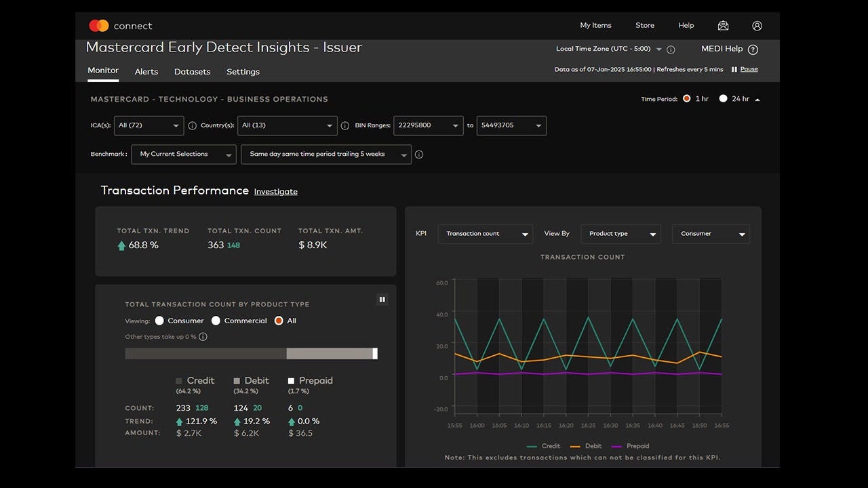Select the 24 hr time period
Viewport: 868px width, 488px height.
point(724,99)
